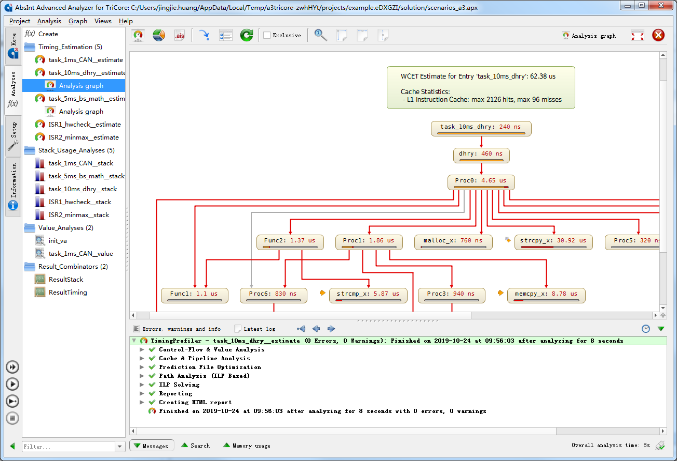Click in the Filter input field
The height and width of the screenshot is (461, 677).
[69, 447]
